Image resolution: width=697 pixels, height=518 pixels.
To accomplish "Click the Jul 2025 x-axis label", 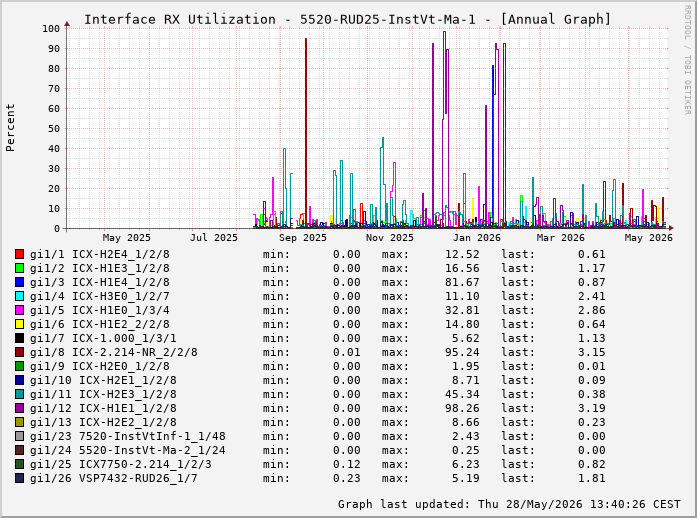I will (214, 238).
